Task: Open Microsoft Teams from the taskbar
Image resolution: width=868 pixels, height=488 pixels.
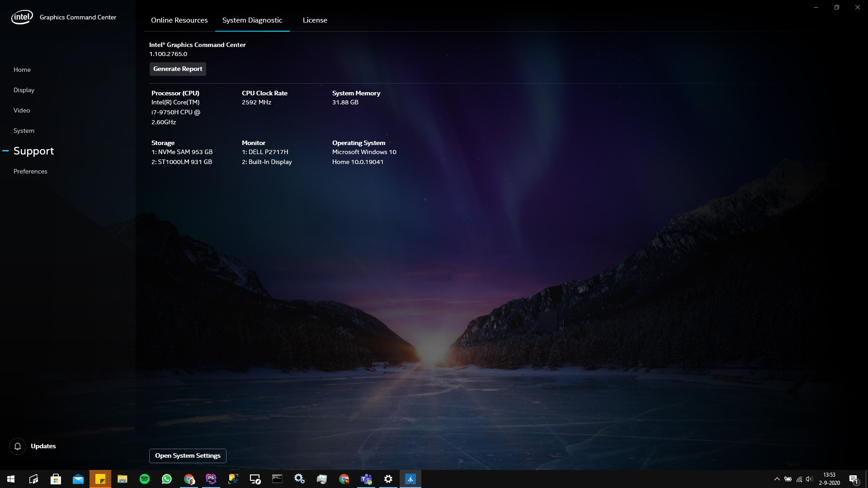Action: click(x=366, y=479)
